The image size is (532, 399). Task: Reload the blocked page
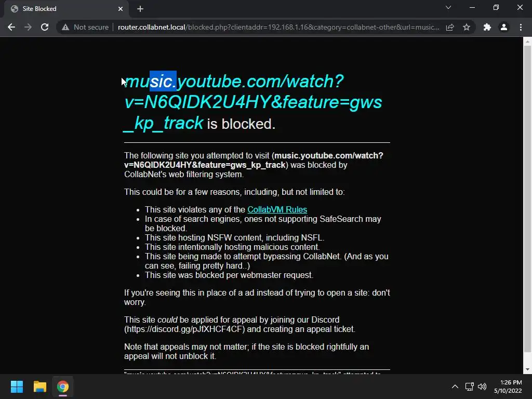pyautogui.click(x=45, y=27)
